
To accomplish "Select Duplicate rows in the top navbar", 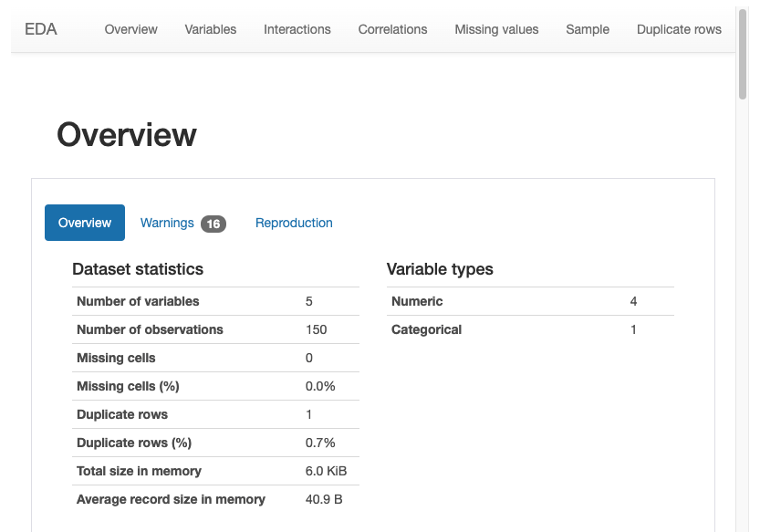I will (679, 29).
